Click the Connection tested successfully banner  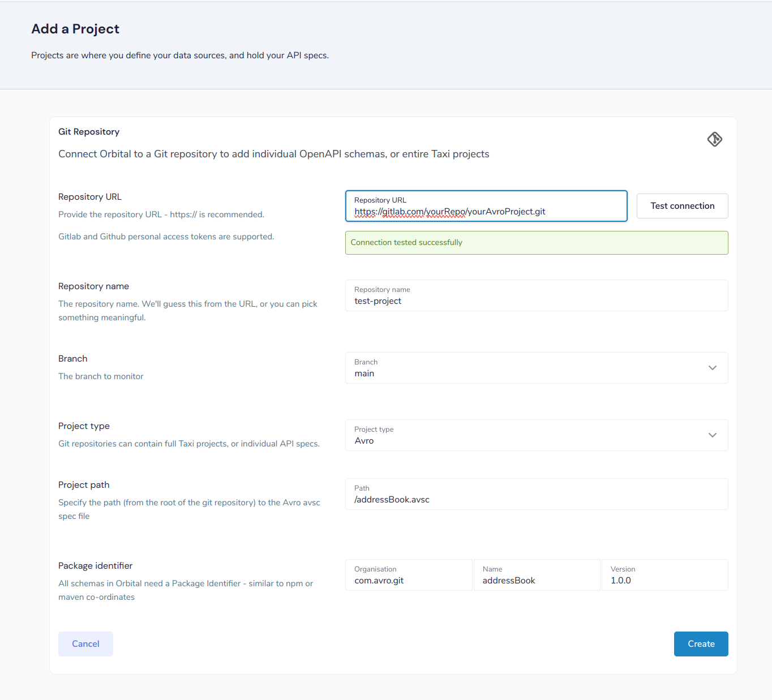(537, 243)
